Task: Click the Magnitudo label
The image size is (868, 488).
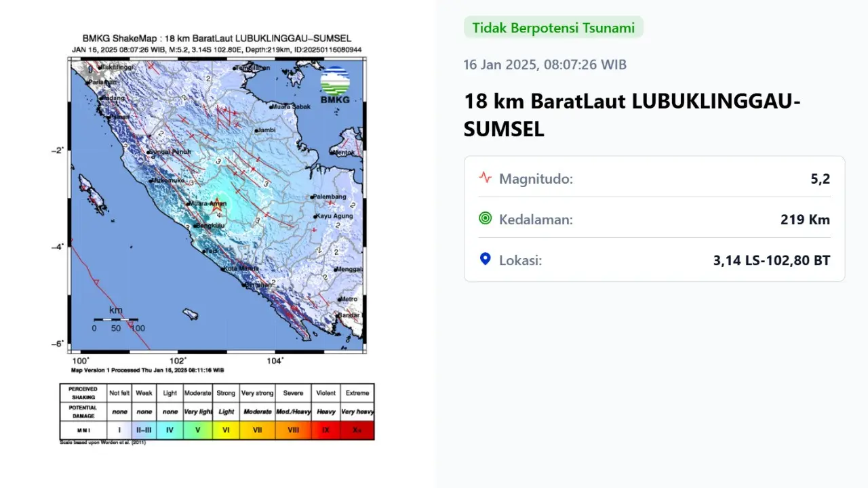Action: tap(536, 179)
